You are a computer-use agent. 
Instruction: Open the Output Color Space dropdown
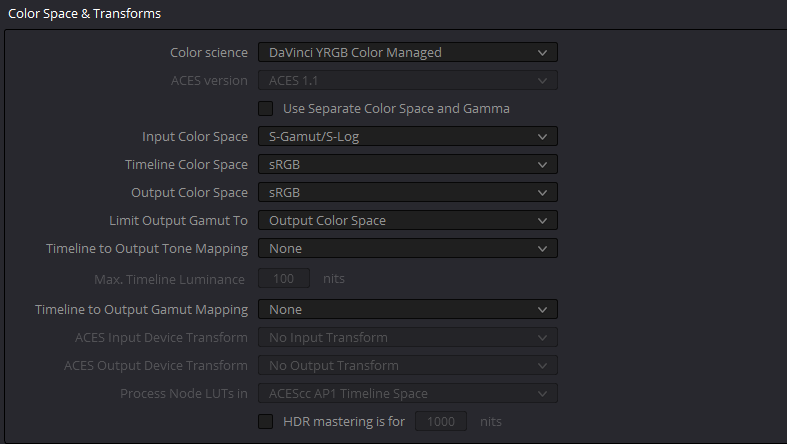tap(408, 192)
